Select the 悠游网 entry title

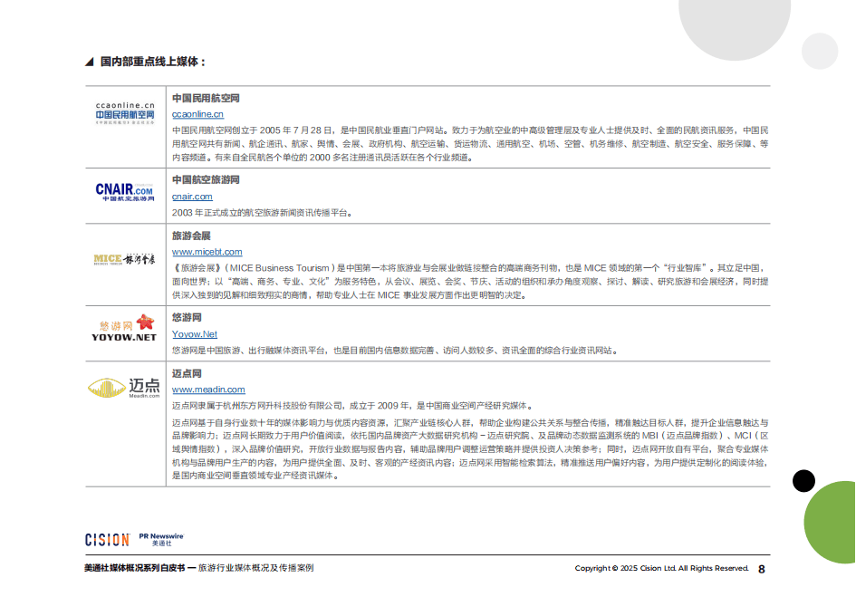187,318
